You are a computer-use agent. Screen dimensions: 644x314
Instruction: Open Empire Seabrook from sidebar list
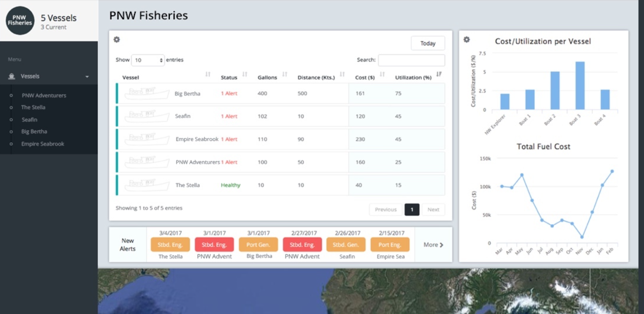tap(43, 144)
